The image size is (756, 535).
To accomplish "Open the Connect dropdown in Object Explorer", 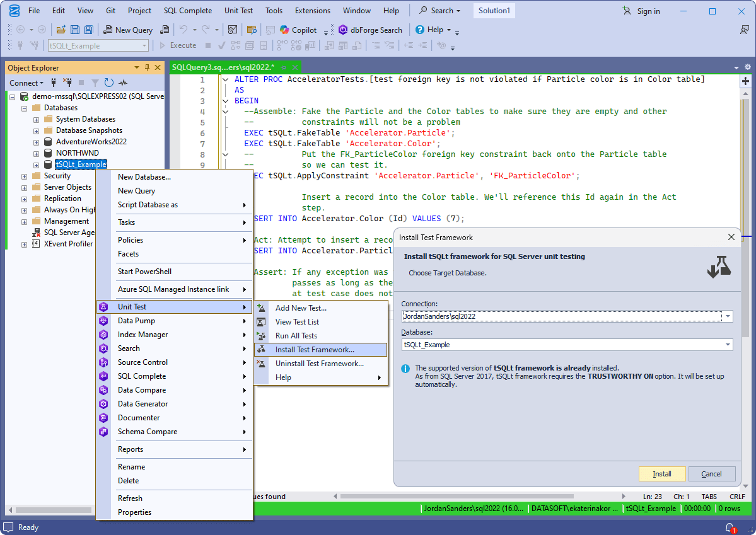I will (x=26, y=83).
